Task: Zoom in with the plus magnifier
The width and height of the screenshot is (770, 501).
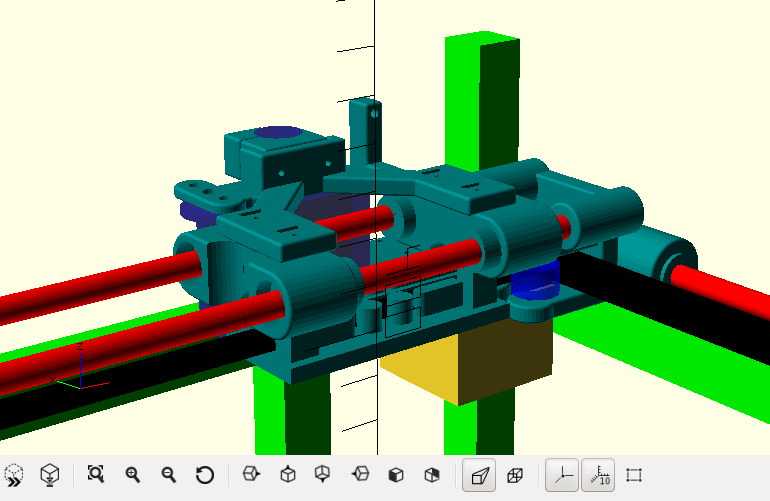Action: (133, 475)
